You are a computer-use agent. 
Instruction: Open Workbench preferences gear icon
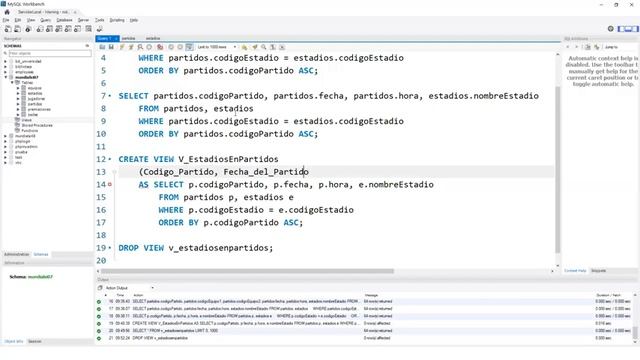[611, 29]
